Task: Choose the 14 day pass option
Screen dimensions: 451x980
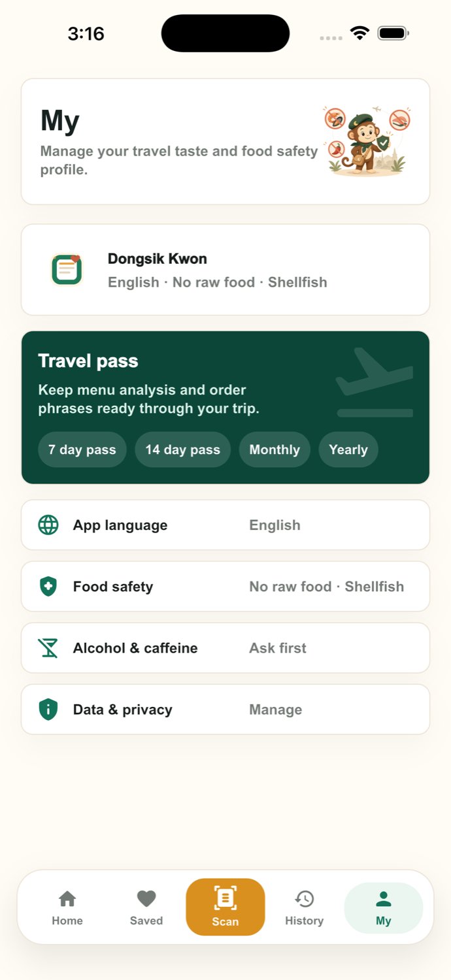Action: coord(183,449)
